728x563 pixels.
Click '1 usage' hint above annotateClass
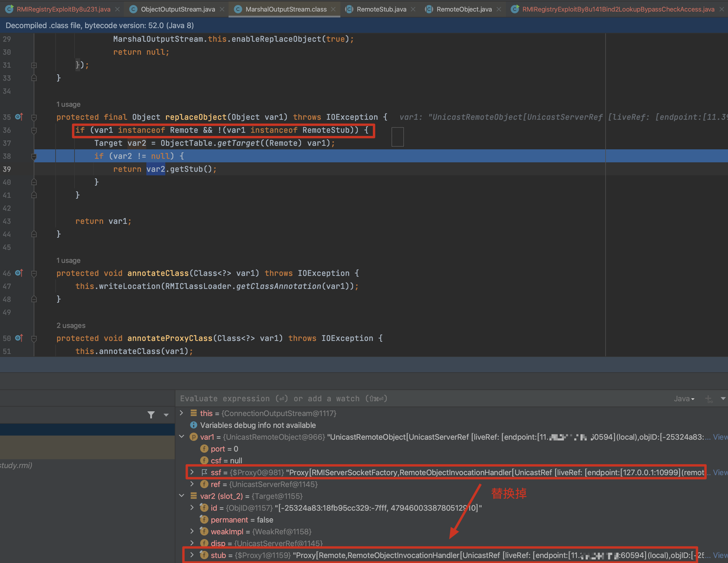pos(68,260)
